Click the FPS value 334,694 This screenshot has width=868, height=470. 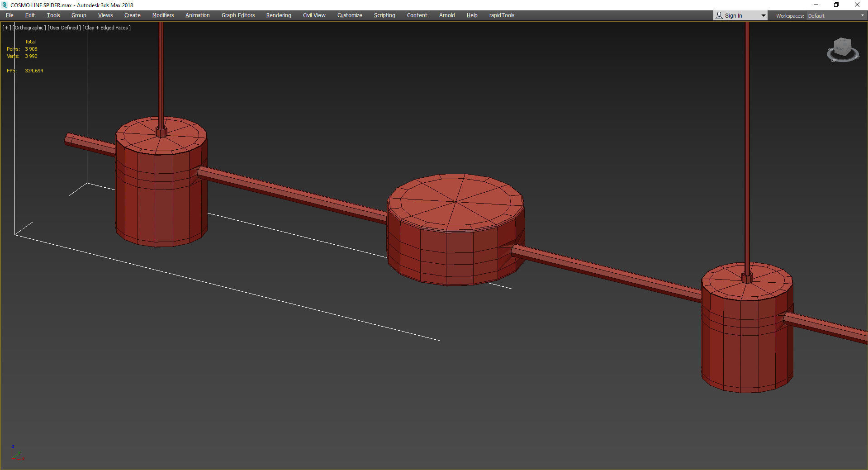(x=34, y=71)
